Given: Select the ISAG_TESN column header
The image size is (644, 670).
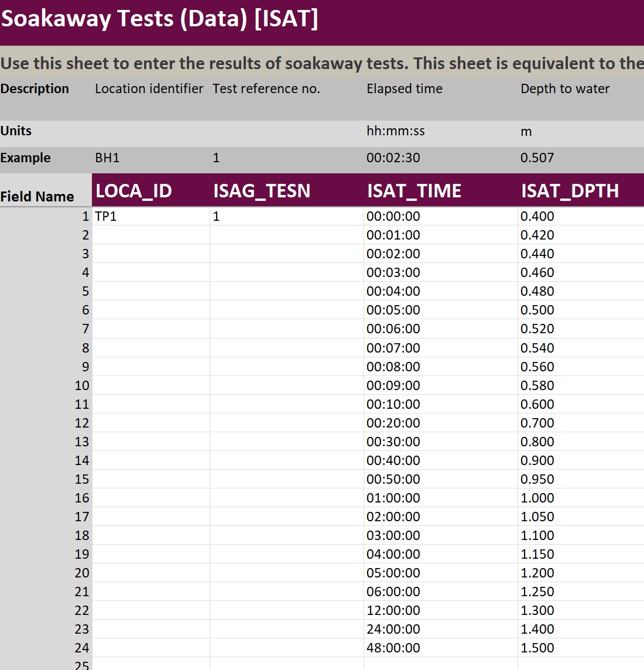Looking at the screenshot, I should pyautogui.click(x=286, y=190).
